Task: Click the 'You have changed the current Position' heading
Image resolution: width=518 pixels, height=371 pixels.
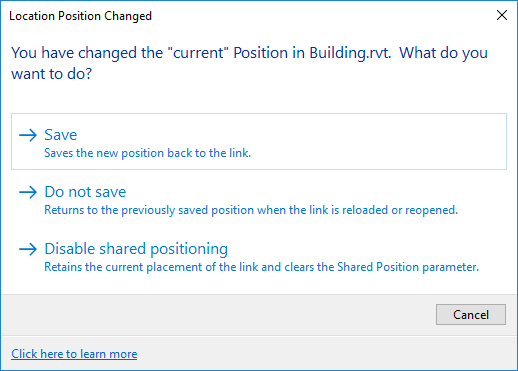Action: (x=249, y=63)
